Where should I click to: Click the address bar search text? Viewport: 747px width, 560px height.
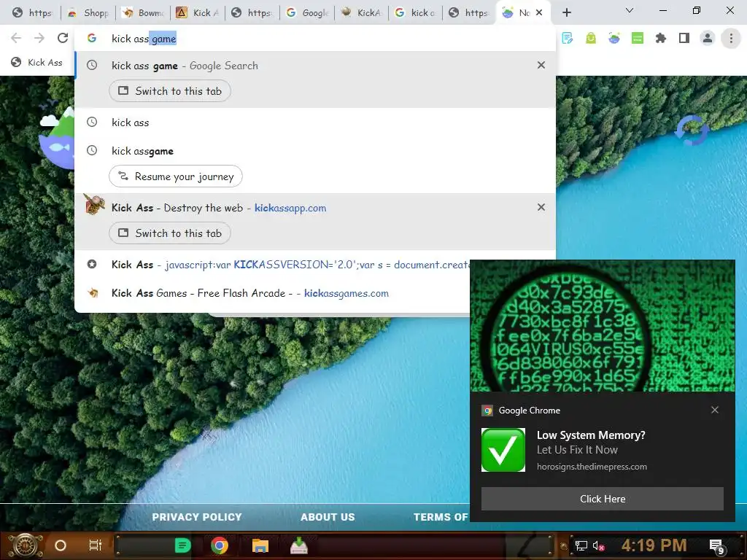tap(144, 39)
